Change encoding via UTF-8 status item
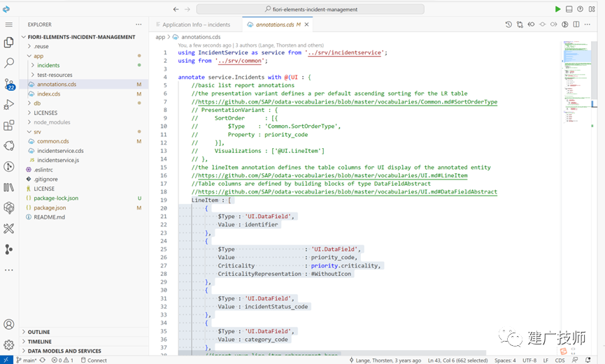 tap(529, 360)
